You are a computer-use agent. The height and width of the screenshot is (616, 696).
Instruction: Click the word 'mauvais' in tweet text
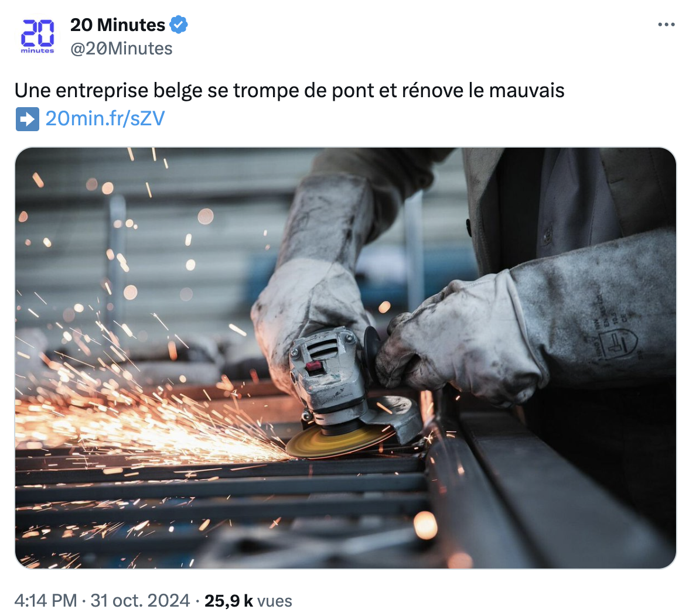tap(527, 91)
